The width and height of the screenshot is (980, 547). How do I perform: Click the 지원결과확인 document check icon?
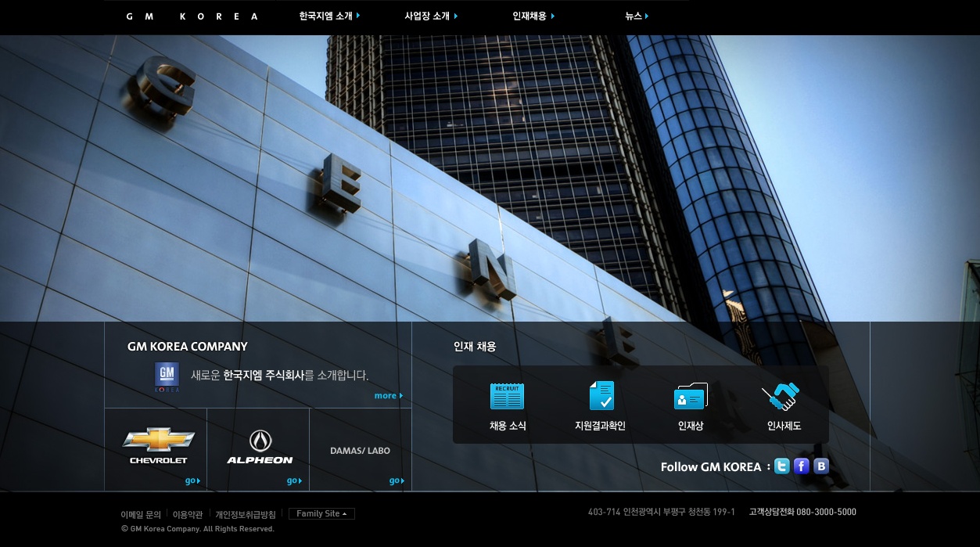tap(601, 396)
